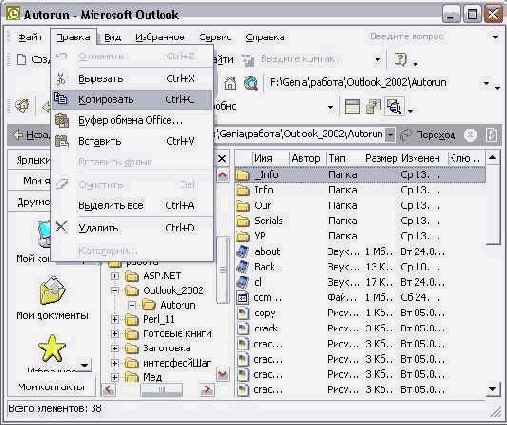Click the Help question mark icon
The width and height of the screenshot is (507, 425).
[400, 60]
